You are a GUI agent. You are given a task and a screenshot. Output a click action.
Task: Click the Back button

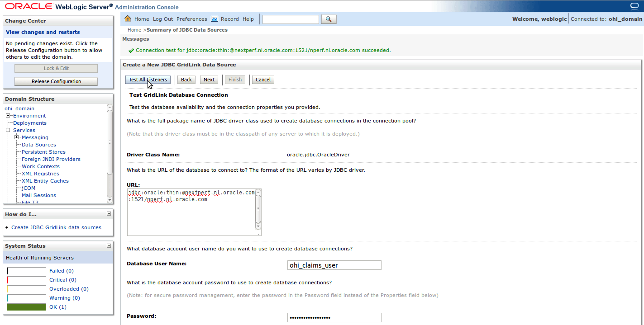186,80
